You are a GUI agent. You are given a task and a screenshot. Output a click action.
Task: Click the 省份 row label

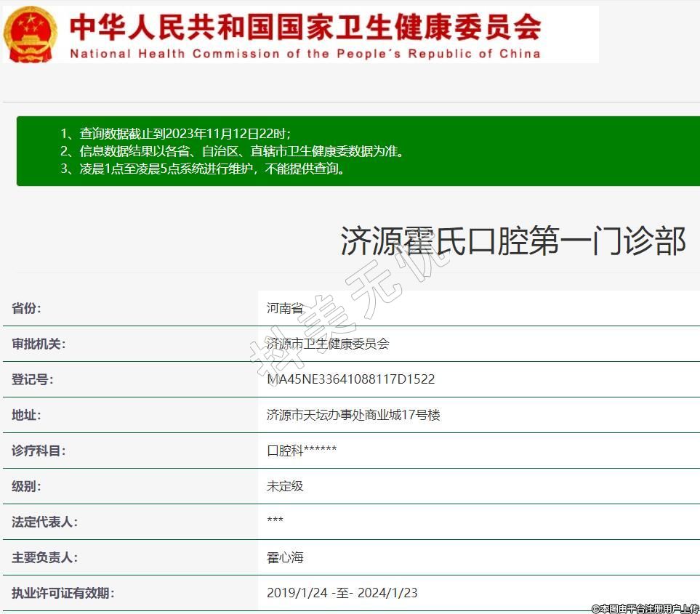coord(26,308)
